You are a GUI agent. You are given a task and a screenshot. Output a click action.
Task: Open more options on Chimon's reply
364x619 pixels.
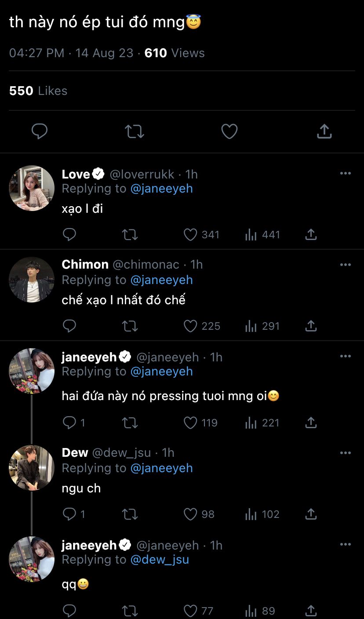click(346, 265)
